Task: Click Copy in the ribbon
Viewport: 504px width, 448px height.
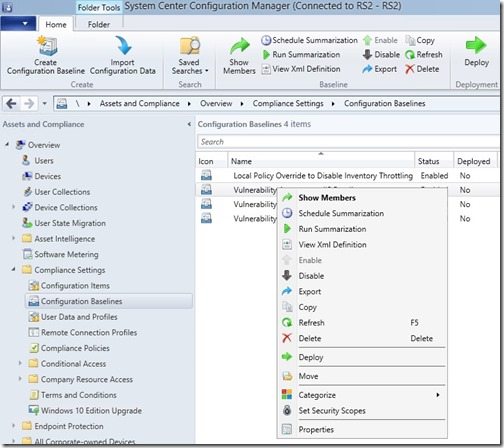Action: pos(420,40)
